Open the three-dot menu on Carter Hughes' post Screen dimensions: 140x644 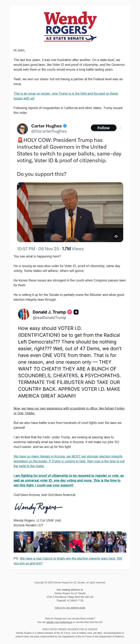121,128
